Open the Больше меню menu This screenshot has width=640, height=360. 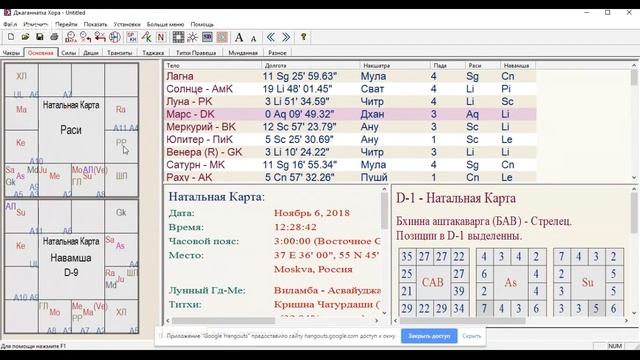click(x=165, y=24)
